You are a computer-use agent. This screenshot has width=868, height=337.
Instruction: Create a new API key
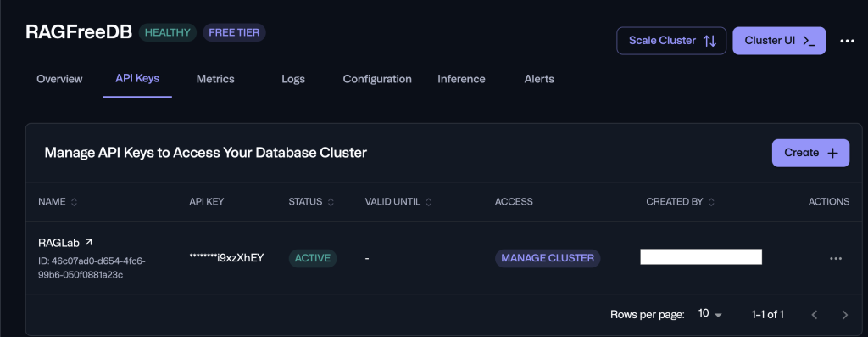(811, 153)
